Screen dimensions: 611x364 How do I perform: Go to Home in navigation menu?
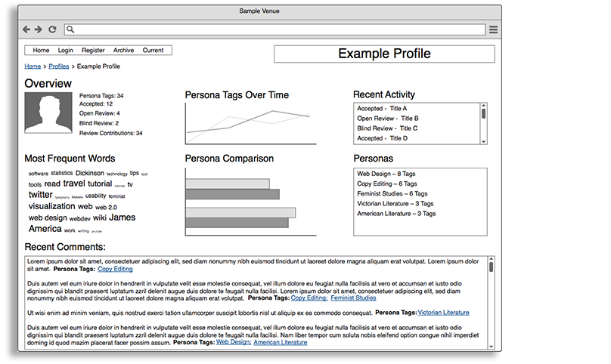pos(41,51)
